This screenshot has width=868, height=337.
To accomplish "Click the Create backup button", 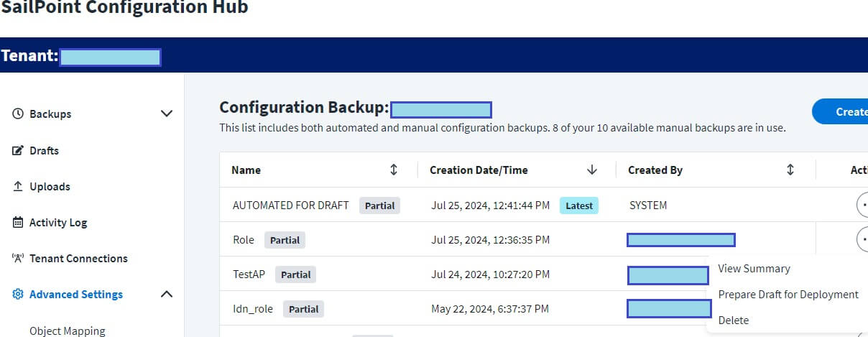I will tap(840, 111).
